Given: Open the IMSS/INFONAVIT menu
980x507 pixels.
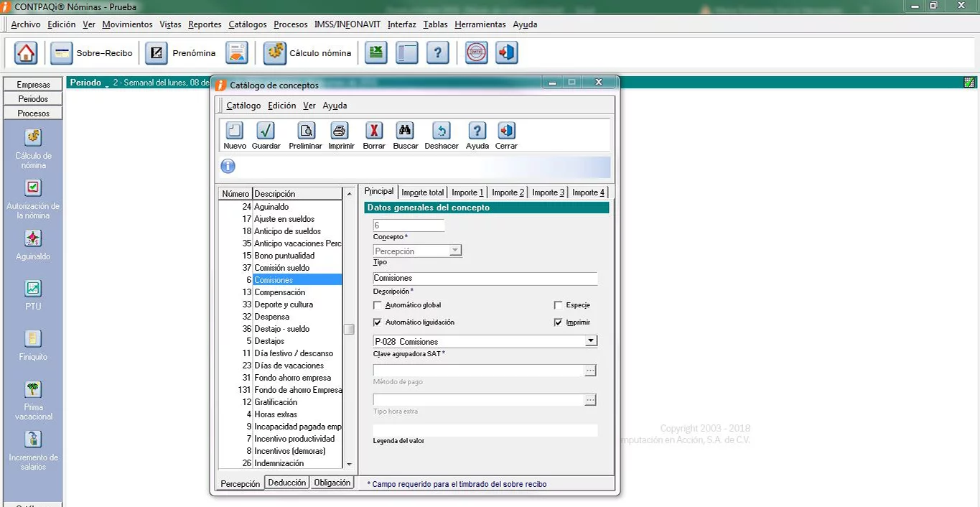Looking at the screenshot, I should click(347, 24).
